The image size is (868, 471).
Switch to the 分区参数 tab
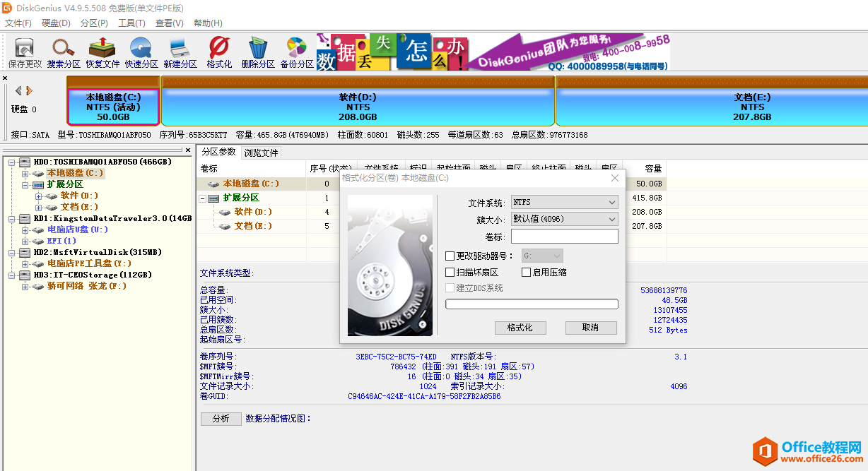(219, 152)
